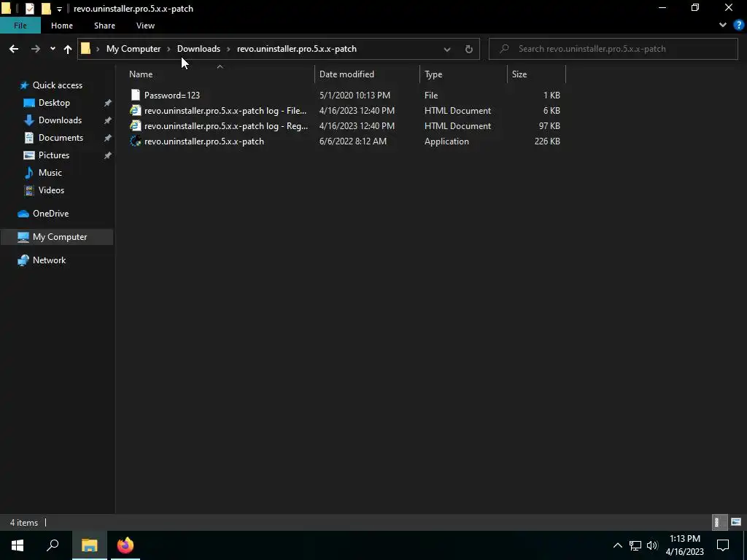Click revo.uninstaller.pro.5.x.x-patch breadcrumb segment
The width and height of the screenshot is (747, 560).
296,49
